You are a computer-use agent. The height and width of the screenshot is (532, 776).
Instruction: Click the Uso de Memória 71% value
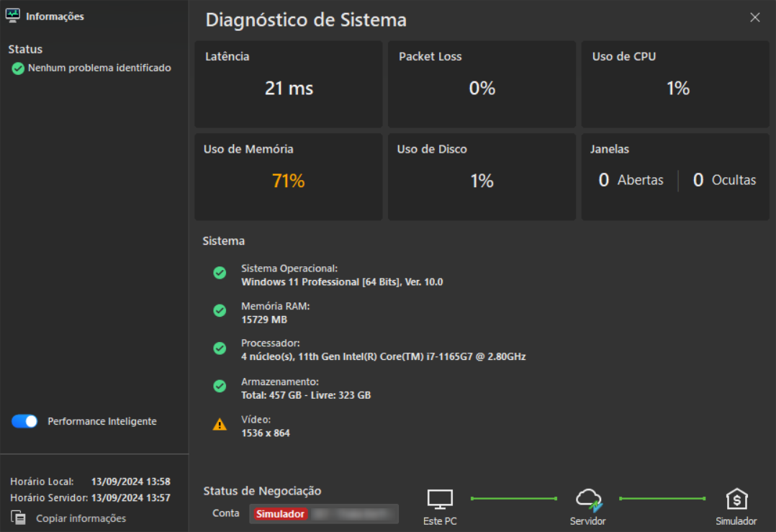pos(288,181)
